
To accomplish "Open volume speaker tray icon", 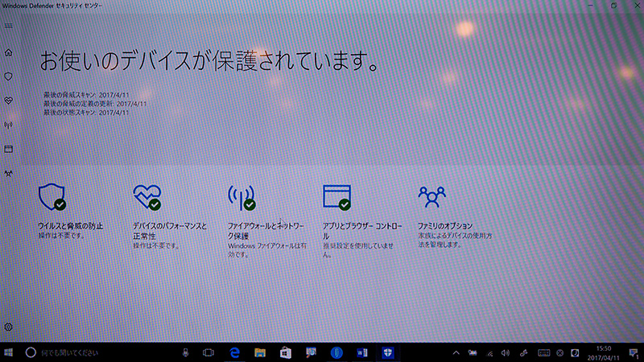I will pos(506,353).
